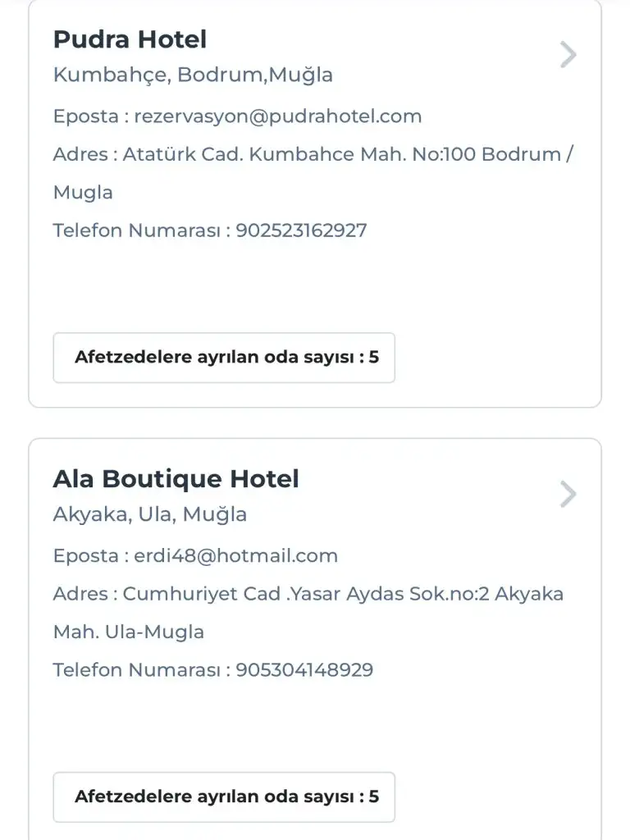Open Ala Boutique Hotel chevron arrow

pyautogui.click(x=568, y=495)
